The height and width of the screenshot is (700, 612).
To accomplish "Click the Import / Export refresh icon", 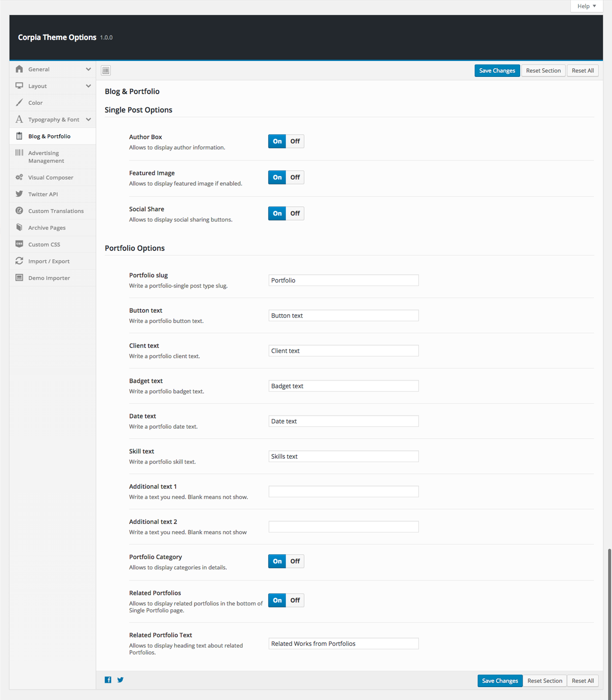I will 19,261.
